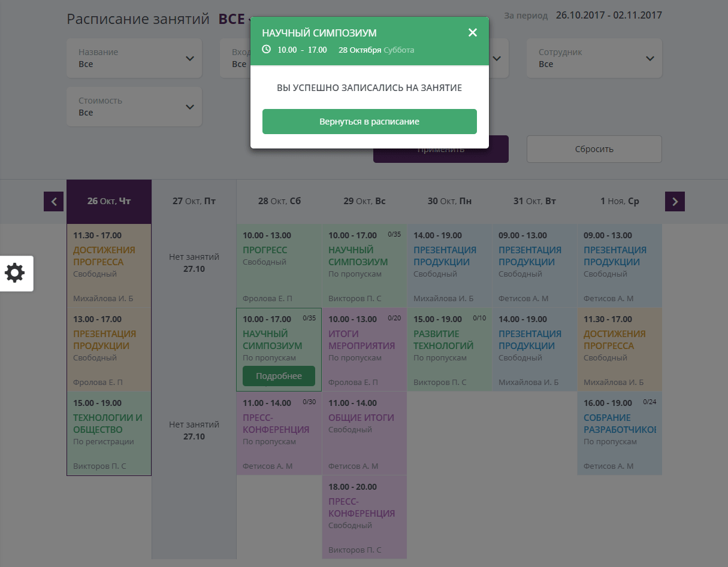Switch to the 28 Окт, Сб day column
This screenshot has width=728, height=567.
pos(279,202)
